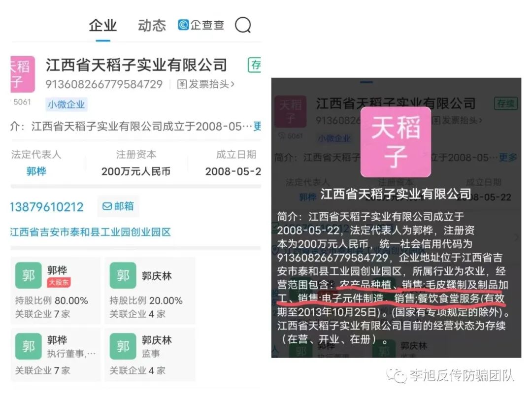Open legal representative 郭桦 link
532x399 pixels.
point(36,171)
